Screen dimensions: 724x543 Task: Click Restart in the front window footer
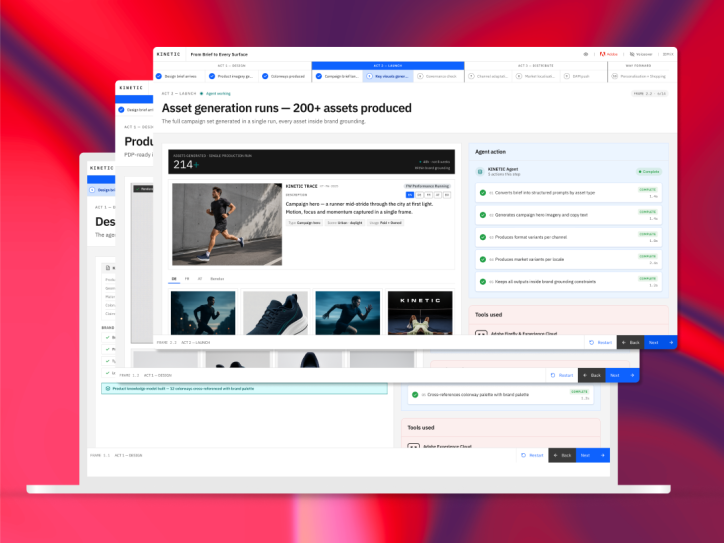(x=601, y=342)
